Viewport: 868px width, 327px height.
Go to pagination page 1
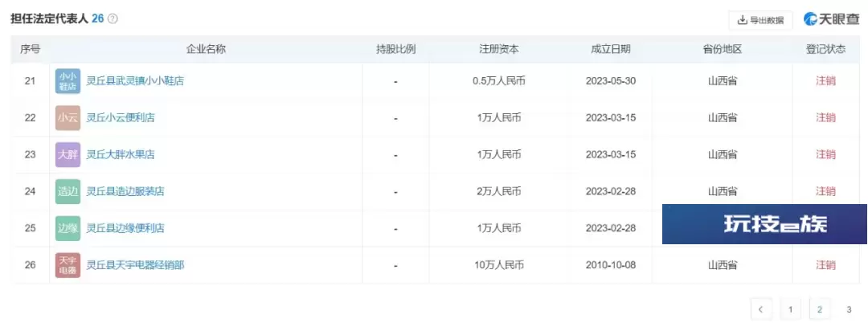coord(791,309)
